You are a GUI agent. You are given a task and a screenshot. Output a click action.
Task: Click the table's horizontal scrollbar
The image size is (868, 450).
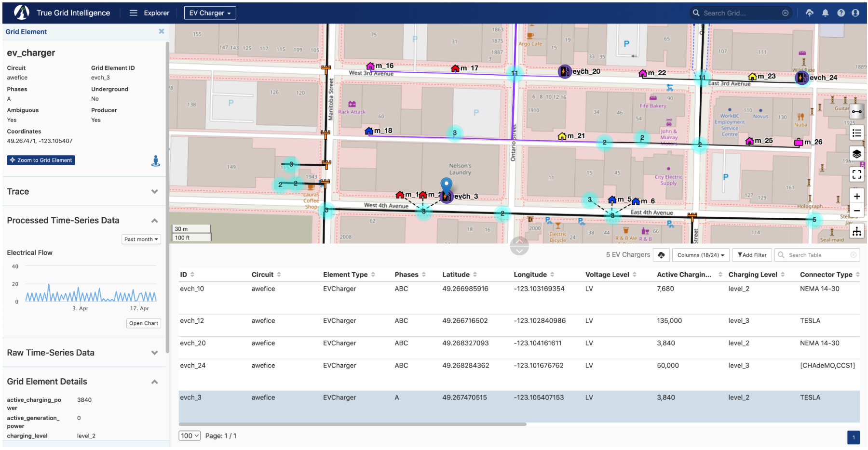click(352, 424)
